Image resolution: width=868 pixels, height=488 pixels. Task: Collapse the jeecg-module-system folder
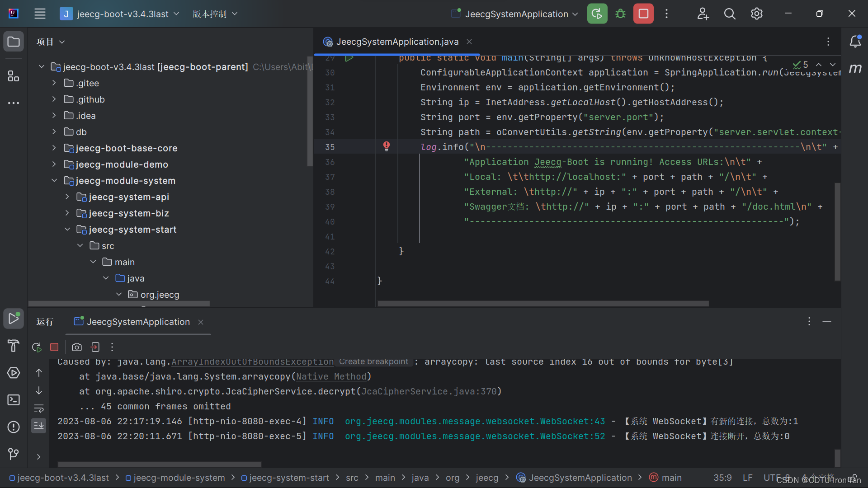54,181
